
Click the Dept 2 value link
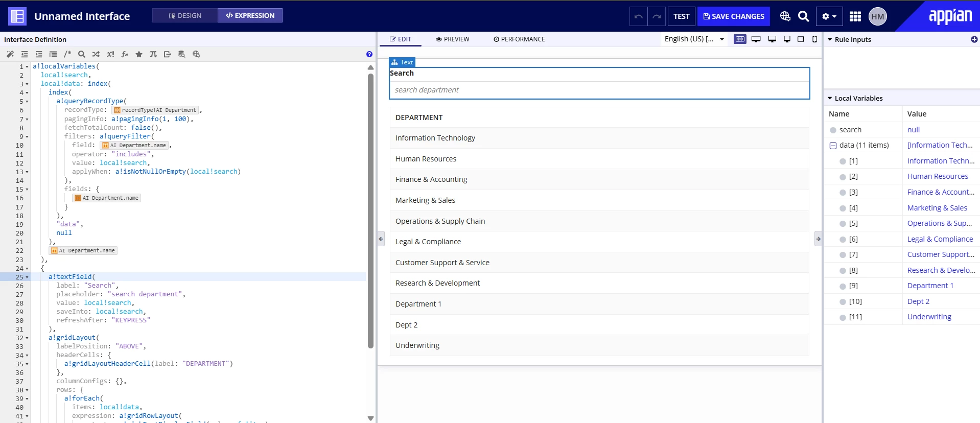(x=918, y=301)
